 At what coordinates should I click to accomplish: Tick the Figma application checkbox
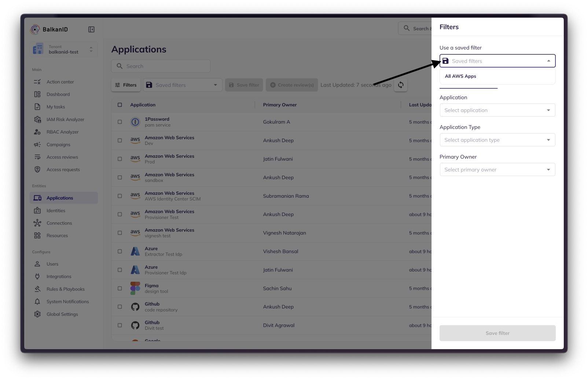120,288
